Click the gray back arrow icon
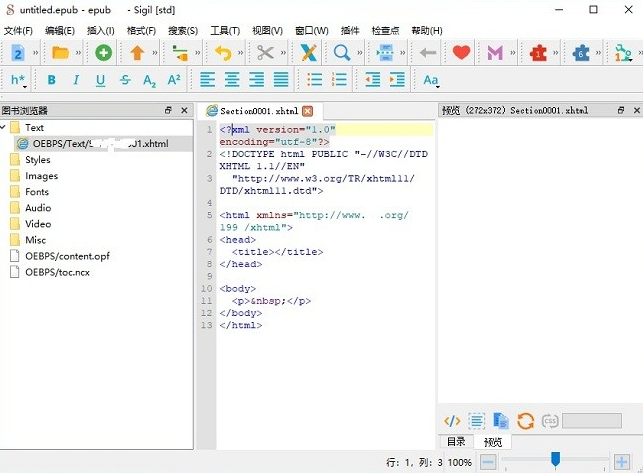Image resolution: width=643 pixels, height=473 pixels. tap(428, 53)
